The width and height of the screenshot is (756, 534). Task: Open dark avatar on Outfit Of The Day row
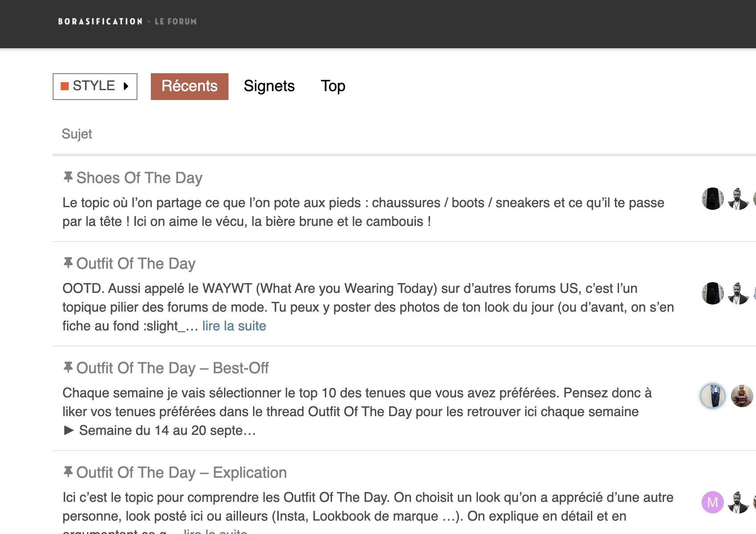tap(713, 293)
